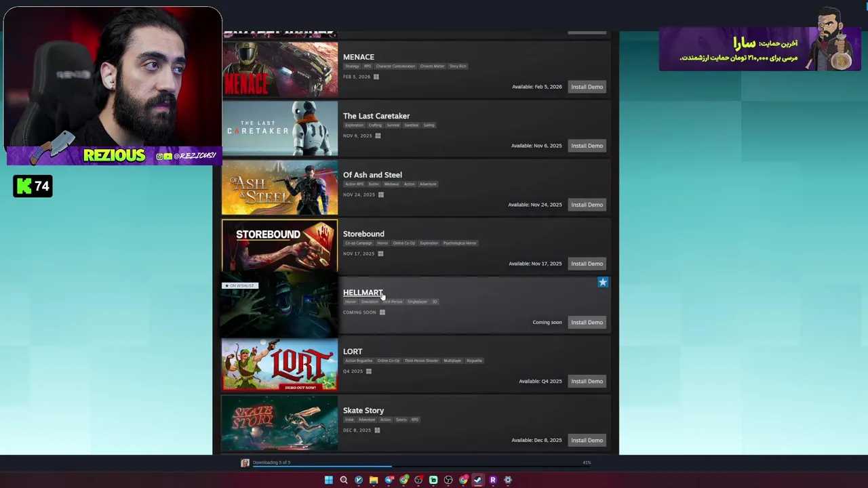Click the Sandbox tag
The width and height of the screenshot is (868, 488).
coord(412,125)
